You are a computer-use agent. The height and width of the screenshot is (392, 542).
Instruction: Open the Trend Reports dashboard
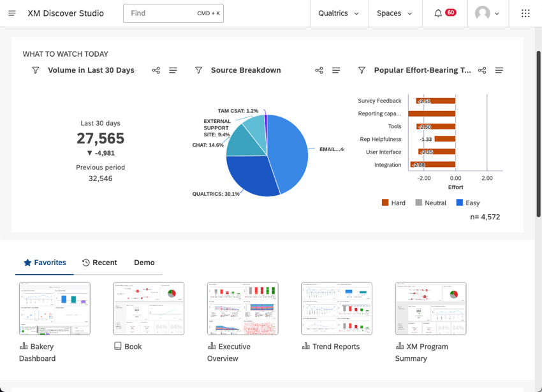(337, 308)
